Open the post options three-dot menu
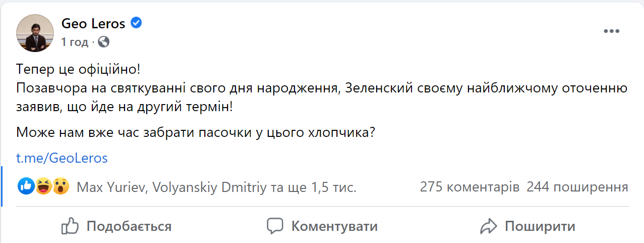The width and height of the screenshot is (644, 243). coord(611,31)
